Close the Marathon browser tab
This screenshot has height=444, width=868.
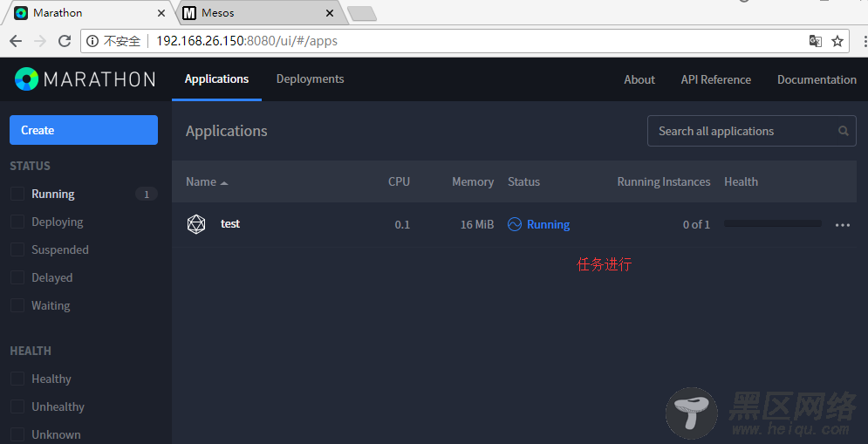tap(162, 13)
